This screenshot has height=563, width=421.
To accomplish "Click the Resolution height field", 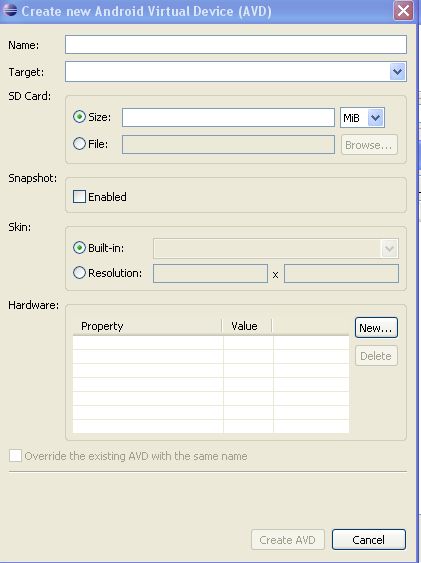I will tap(341, 274).
